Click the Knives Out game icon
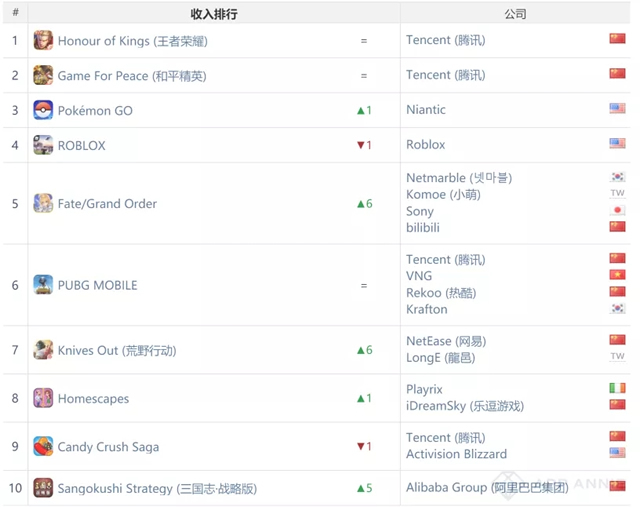 click(x=43, y=350)
